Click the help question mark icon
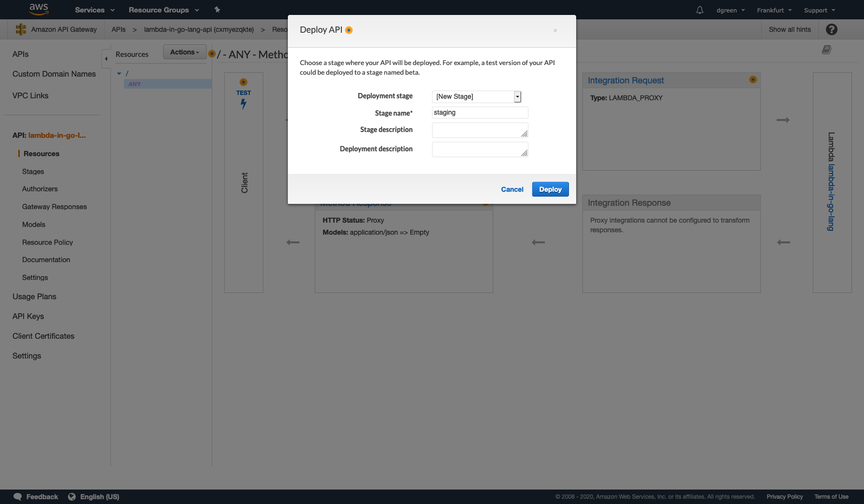The height and width of the screenshot is (504, 864). tap(831, 29)
